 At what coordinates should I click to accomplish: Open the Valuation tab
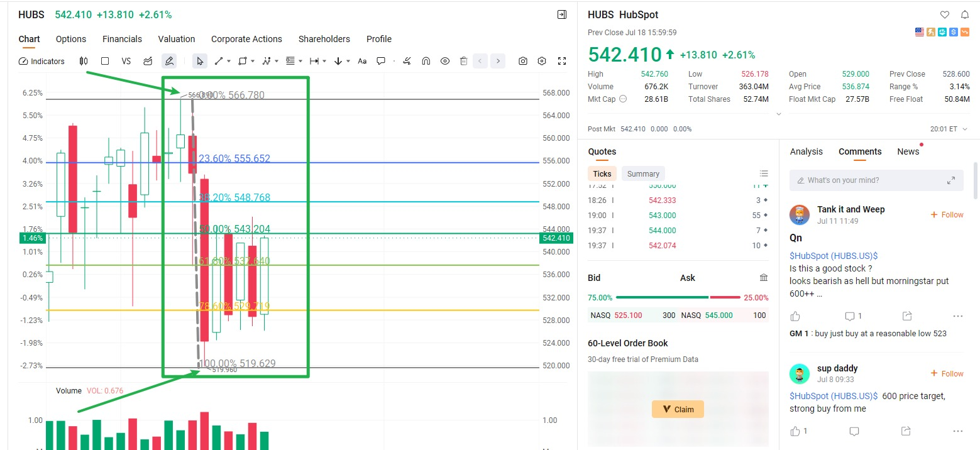click(177, 39)
